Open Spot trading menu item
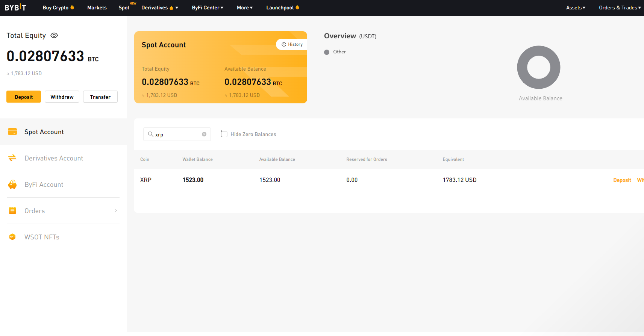Viewport: 644px width, 336px height. click(124, 8)
